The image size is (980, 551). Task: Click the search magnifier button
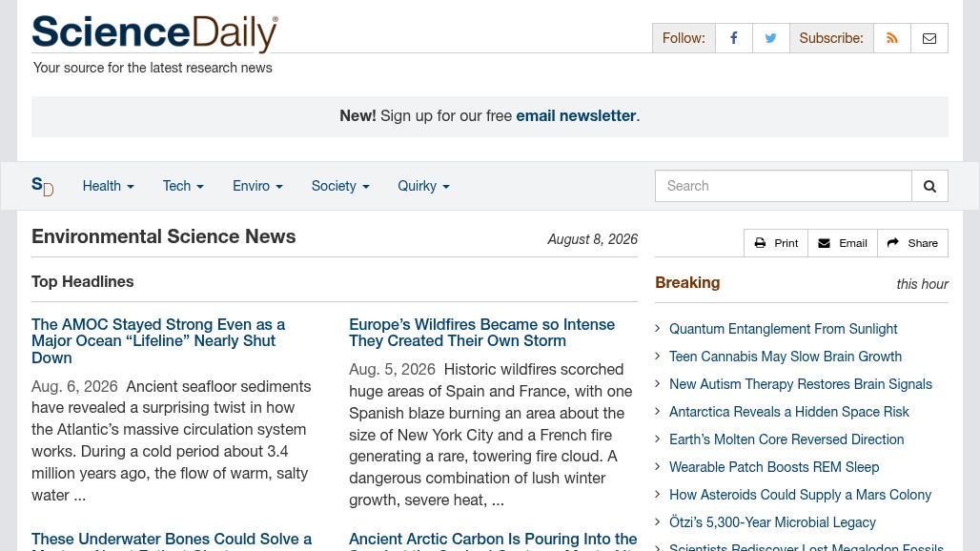pos(929,186)
